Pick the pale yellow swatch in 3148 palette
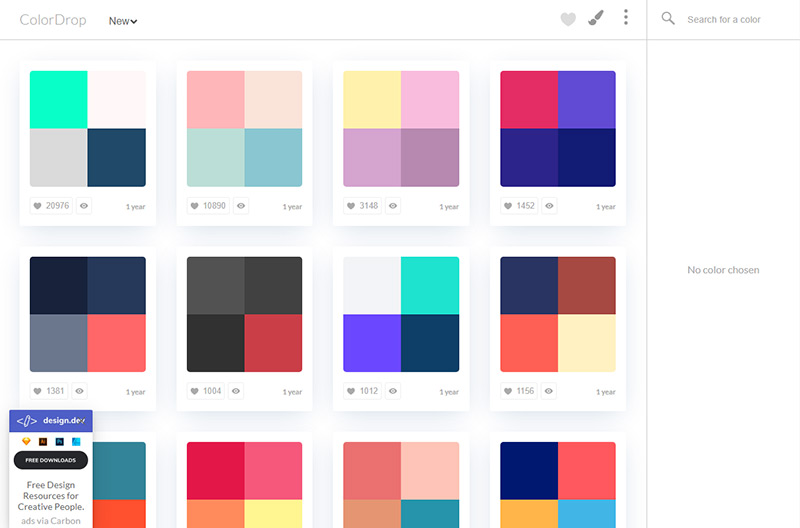 [x=372, y=99]
